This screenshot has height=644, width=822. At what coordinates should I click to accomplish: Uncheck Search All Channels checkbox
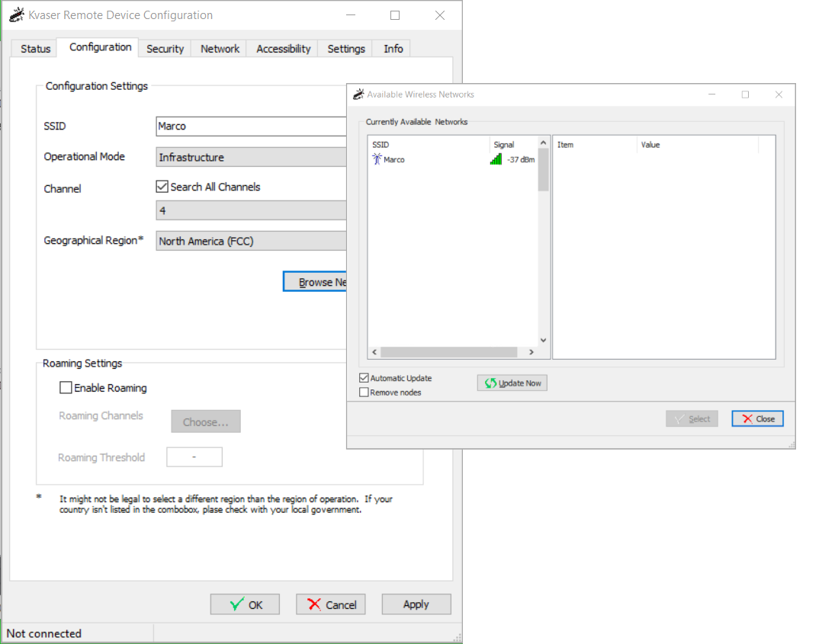(x=162, y=187)
